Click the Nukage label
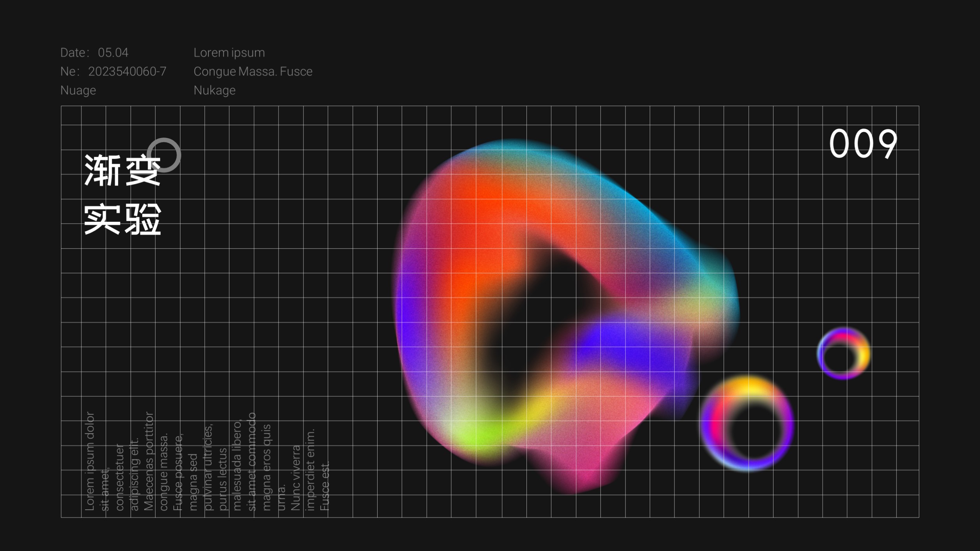Screen dimensions: 980x551 [214, 90]
